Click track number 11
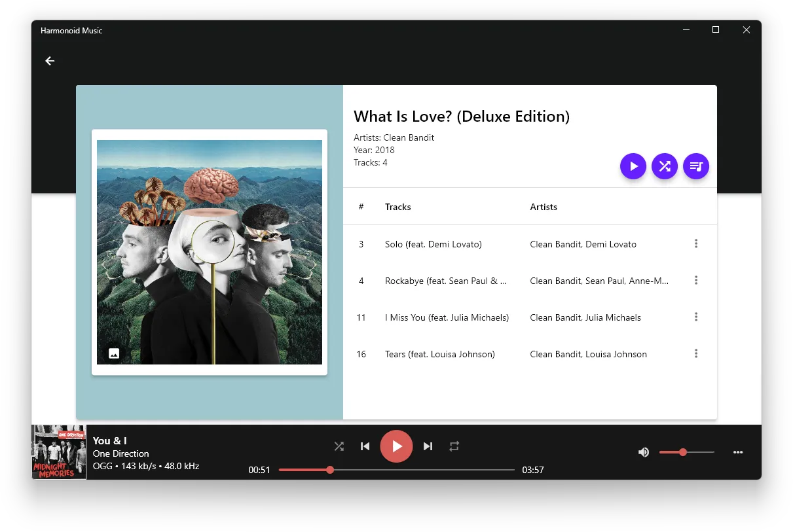Image resolution: width=793 pixels, height=532 pixels. [x=361, y=317]
